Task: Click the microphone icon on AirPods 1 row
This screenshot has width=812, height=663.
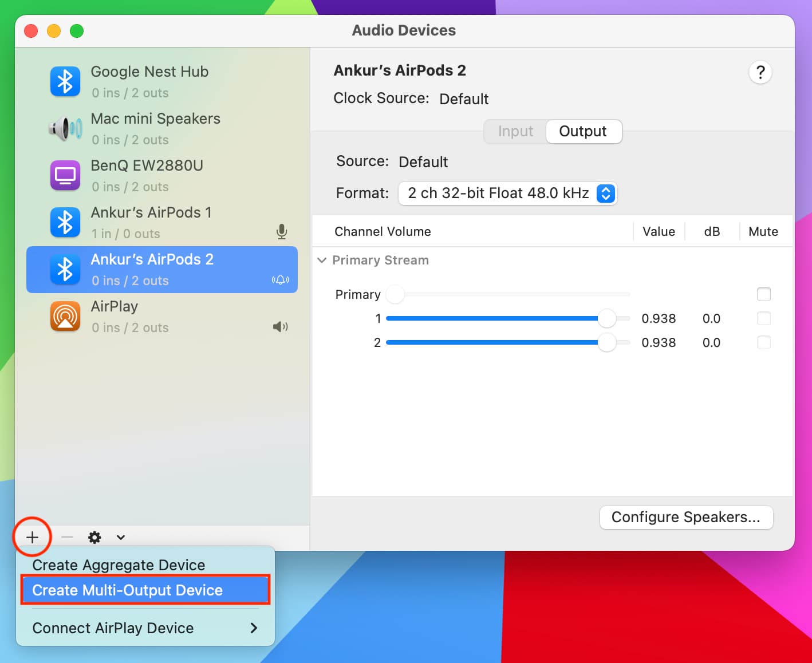Action: (281, 231)
